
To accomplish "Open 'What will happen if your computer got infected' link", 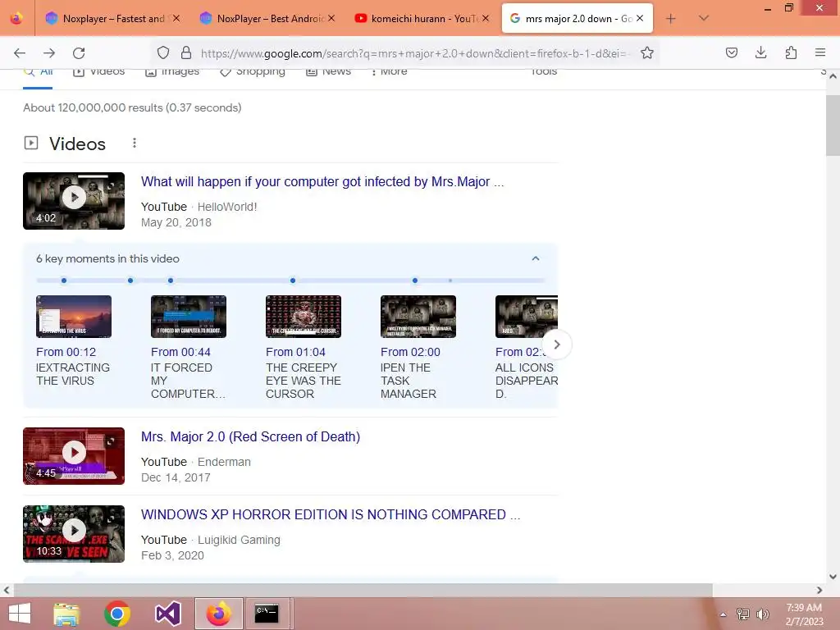I will [x=322, y=181].
